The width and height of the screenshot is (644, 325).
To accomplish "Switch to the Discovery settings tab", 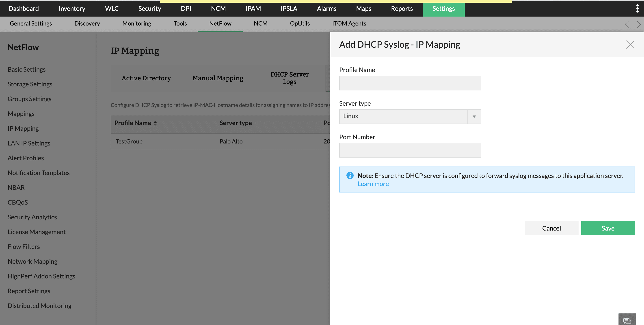I will point(87,24).
